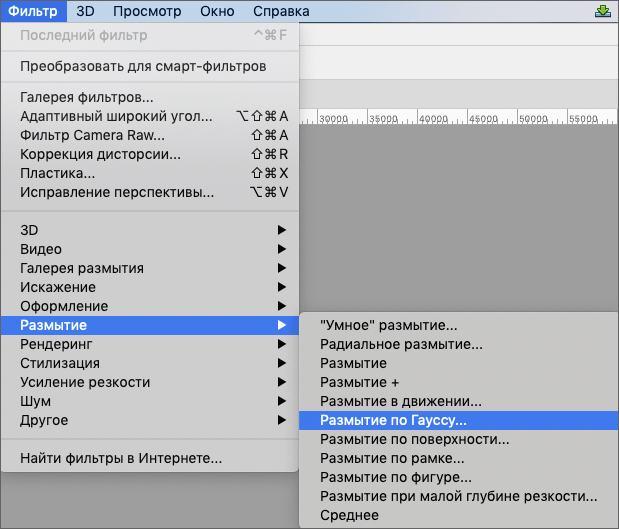This screenshot has width=619, height=529.
Task: Expand the highlighted Размытие submenu
Action: 150,325
